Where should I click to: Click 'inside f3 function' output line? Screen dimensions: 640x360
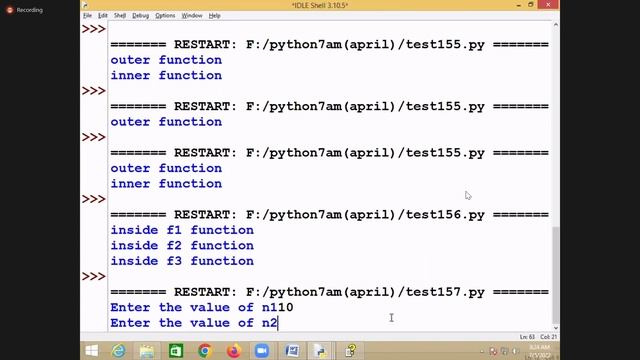point(182,261)
